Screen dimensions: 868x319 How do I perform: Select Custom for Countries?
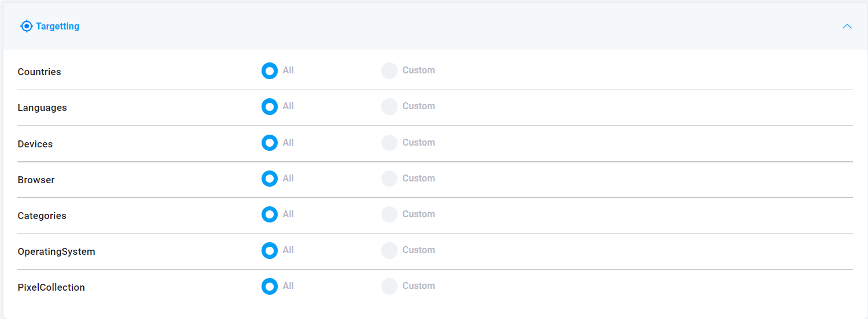pyautogui.click(x=389, y=71)
